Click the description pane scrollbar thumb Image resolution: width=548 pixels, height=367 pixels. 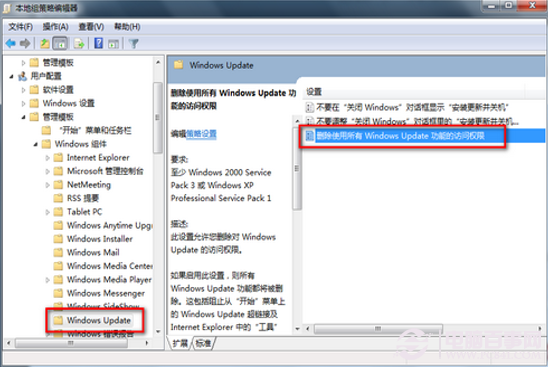[x=297, y=168]
